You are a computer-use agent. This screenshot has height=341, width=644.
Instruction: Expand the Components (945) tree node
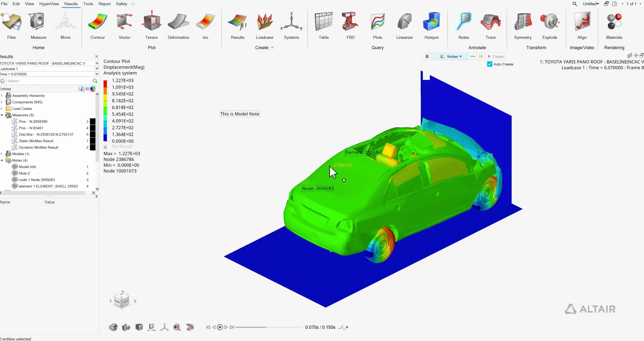2,102
